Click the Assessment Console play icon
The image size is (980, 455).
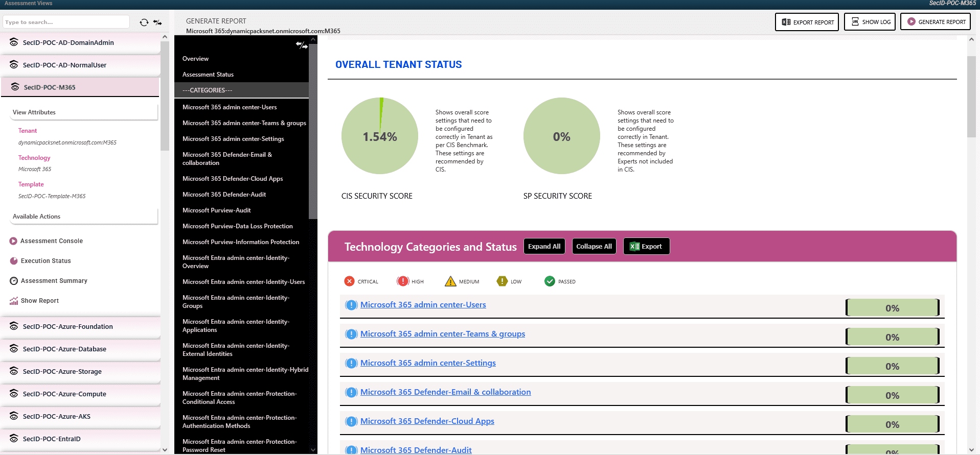(13, 241)
